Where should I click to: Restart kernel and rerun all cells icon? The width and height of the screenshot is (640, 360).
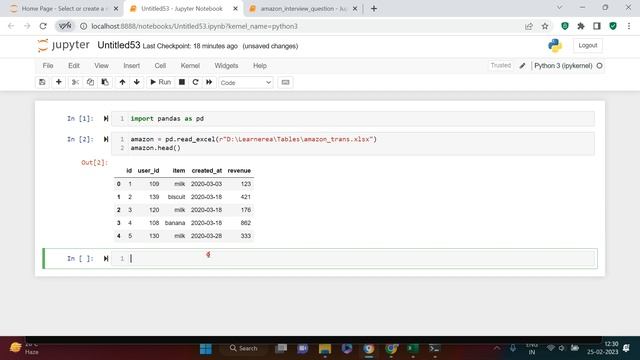(209, 82)
